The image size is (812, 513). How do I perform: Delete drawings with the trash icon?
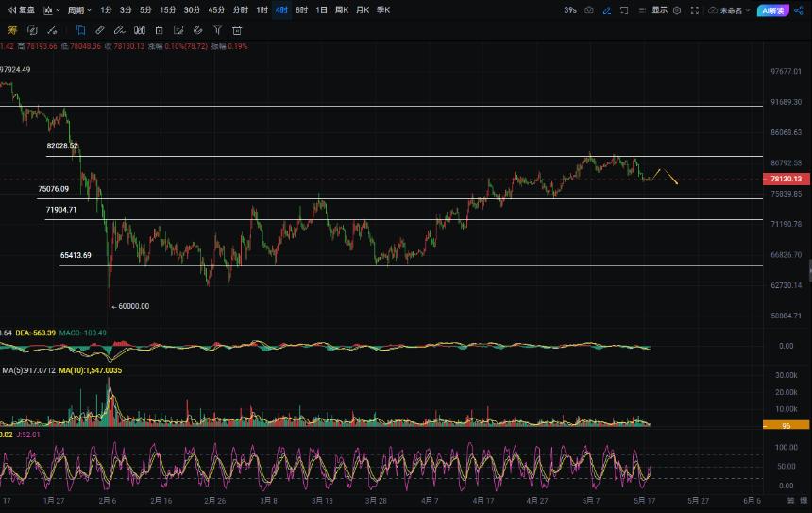[237, 30]
